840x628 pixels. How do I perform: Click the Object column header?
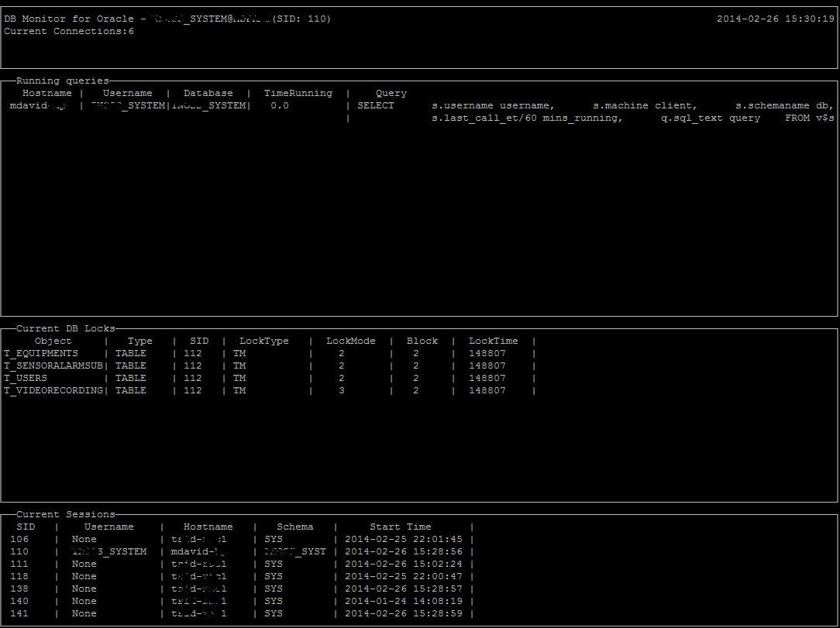click(x=53, y=341)
